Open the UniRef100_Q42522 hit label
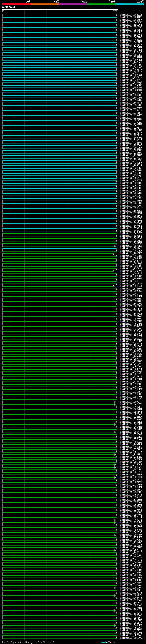The width and height of the screenshot is (146, 644). (x=131, y=15)
